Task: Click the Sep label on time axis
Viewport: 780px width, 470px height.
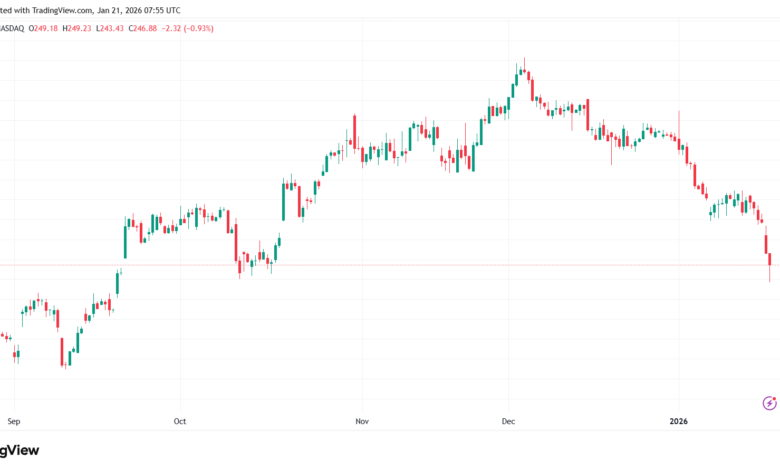Action: [x=13, y=421]
